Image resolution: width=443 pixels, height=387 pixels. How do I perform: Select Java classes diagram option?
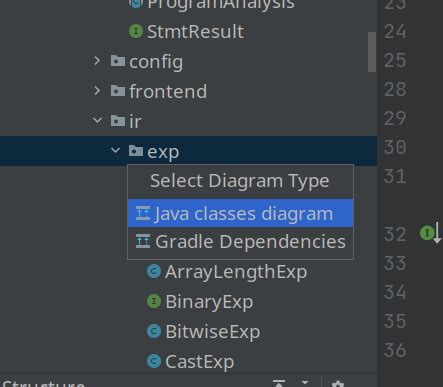coord(240,213)
